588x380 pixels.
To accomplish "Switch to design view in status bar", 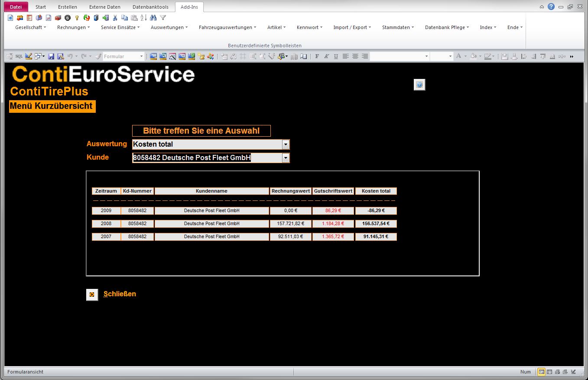I will [574, 372].
